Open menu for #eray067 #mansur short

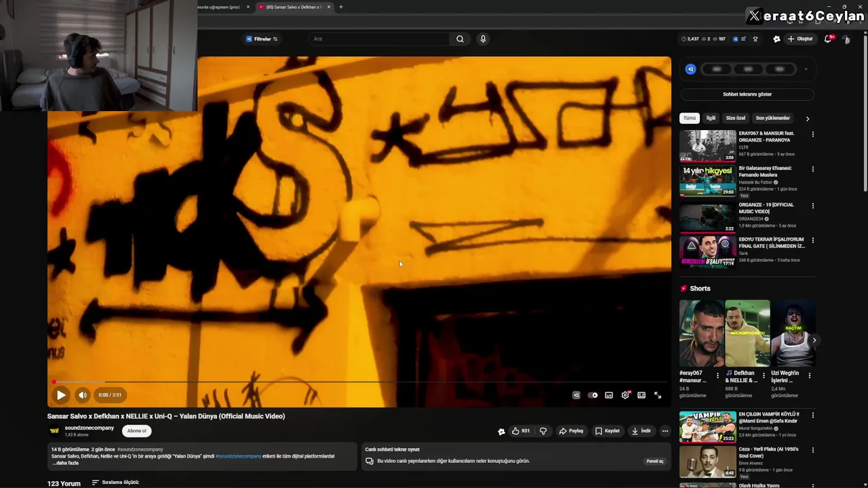[717, 375]
